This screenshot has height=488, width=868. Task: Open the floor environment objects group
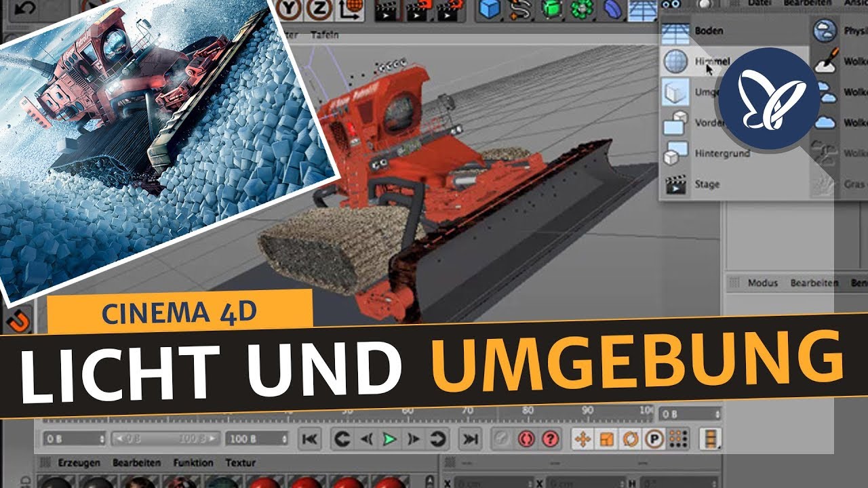(x=642, y=9)
